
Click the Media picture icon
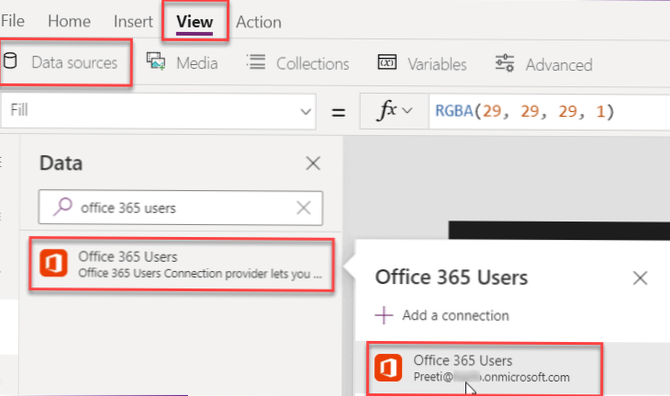(156, 61)
